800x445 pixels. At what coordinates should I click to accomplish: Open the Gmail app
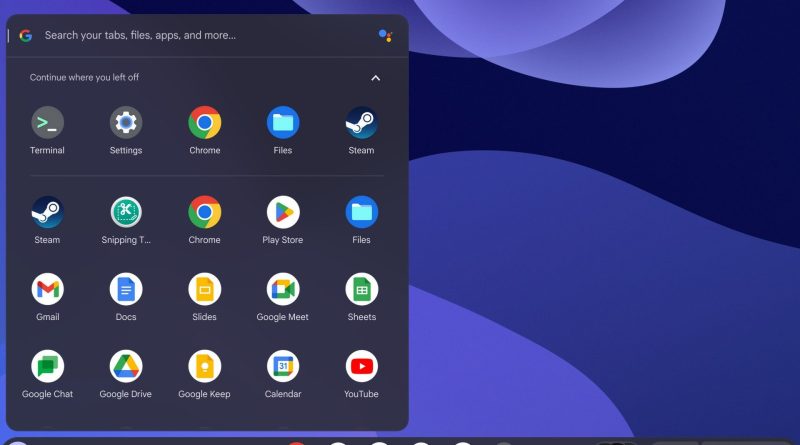point(47,289)
